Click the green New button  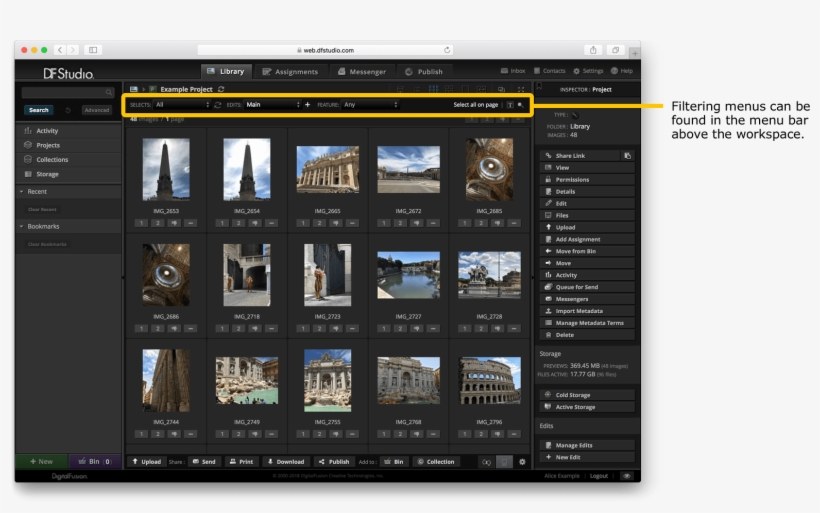tap(41, 462)
